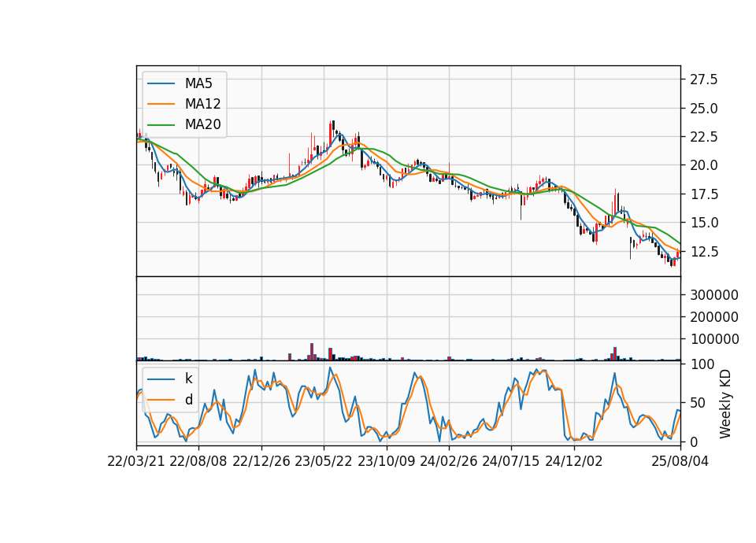Click the 24/12/02 date tick label

click(574, 461)
